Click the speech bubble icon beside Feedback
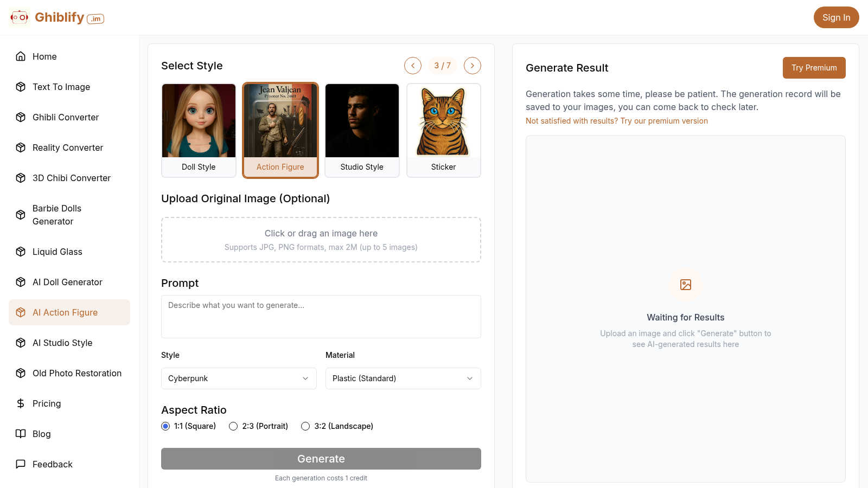Screen dimensions: 868x488 21,464
